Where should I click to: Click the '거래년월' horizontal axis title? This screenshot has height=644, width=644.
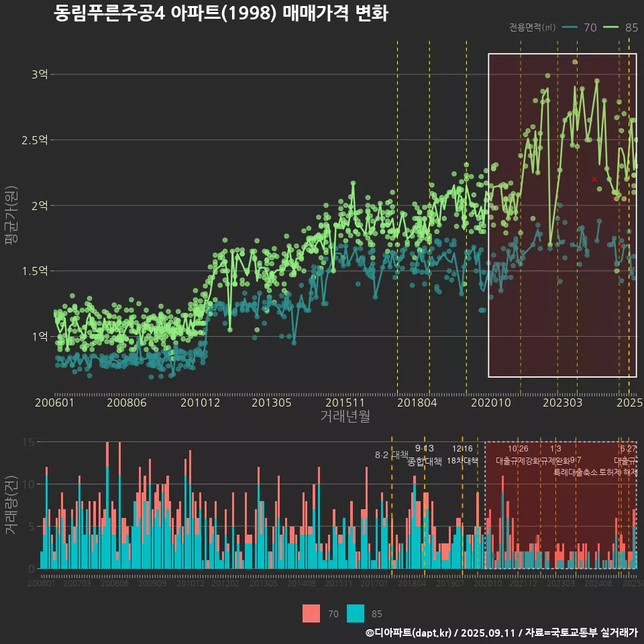tap(345, 416)
